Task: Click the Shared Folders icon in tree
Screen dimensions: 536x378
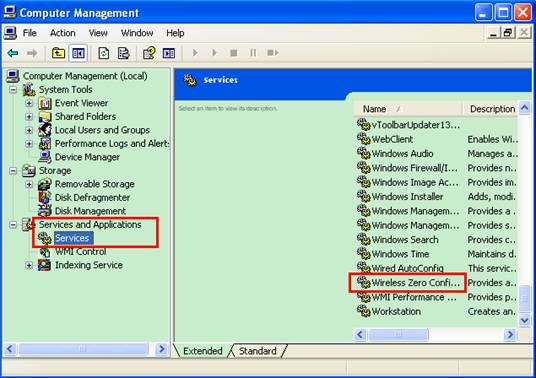Action: point(45,117)
